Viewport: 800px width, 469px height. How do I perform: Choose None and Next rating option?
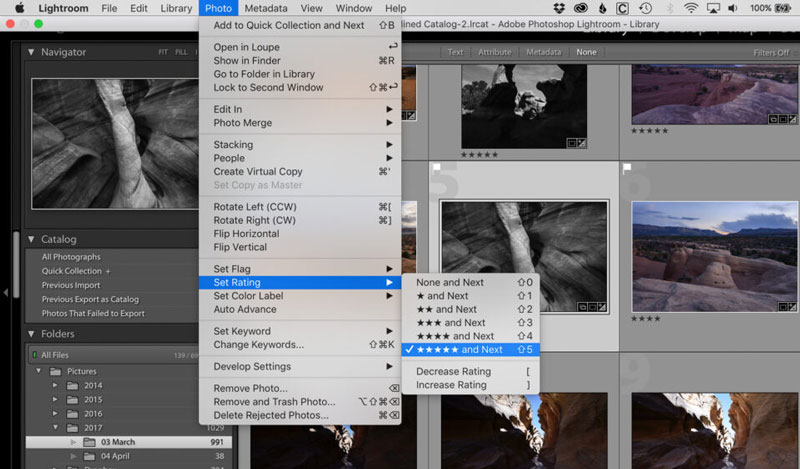(450, 283)
